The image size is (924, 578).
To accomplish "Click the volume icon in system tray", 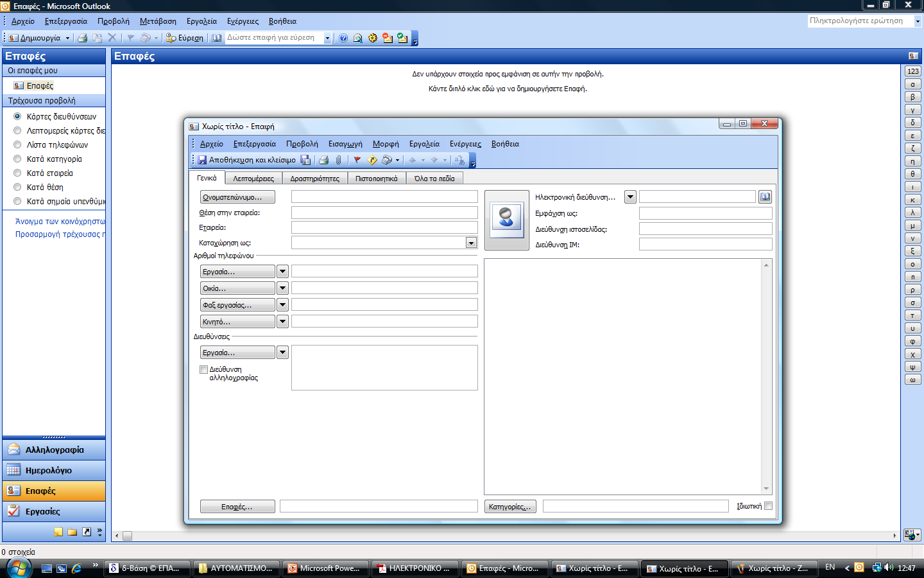I will coord(889,568).
